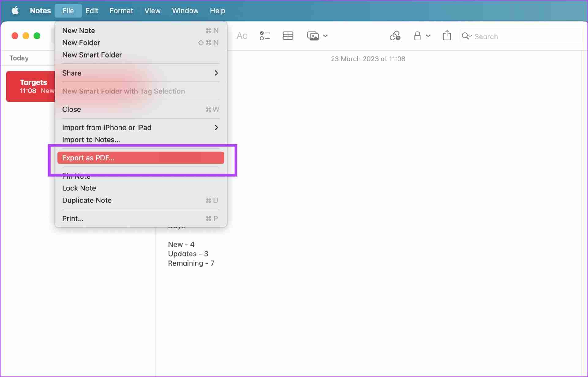Screen dimensions: 588x377
Task: Click the text size icon in toolbar
Action: [x=242, y=36]
